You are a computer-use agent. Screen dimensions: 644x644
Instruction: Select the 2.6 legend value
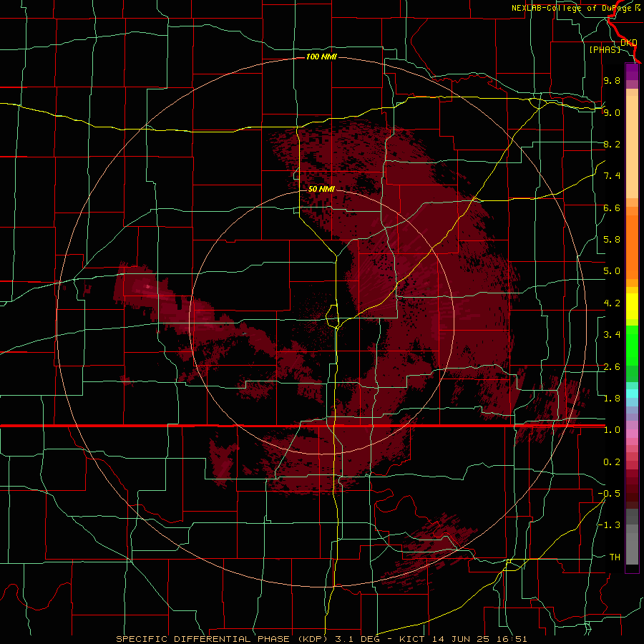(612, 367)
